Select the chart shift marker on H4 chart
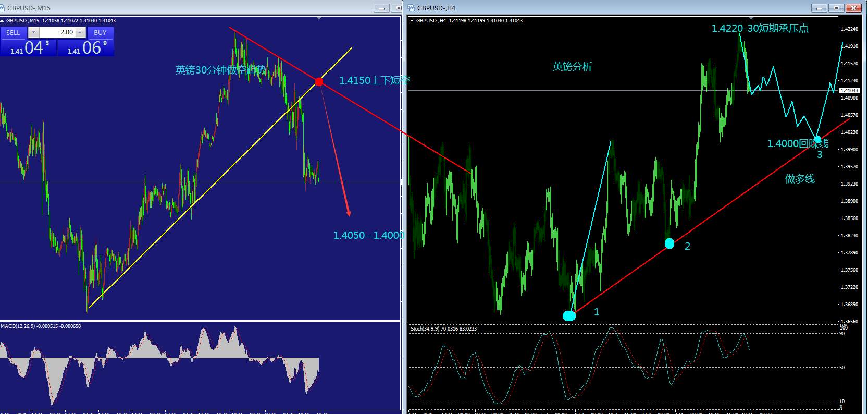868x414 pixels. click(751, 18)
